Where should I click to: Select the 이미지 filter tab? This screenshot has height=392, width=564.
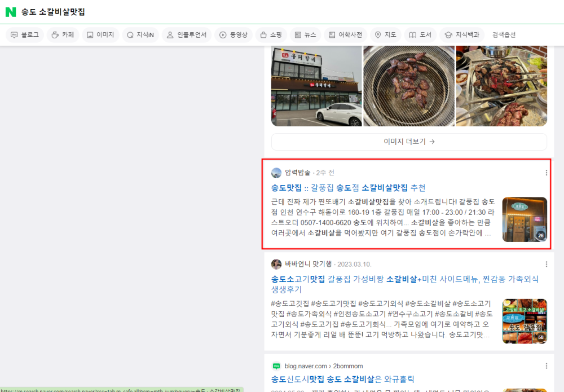point(100,35)
